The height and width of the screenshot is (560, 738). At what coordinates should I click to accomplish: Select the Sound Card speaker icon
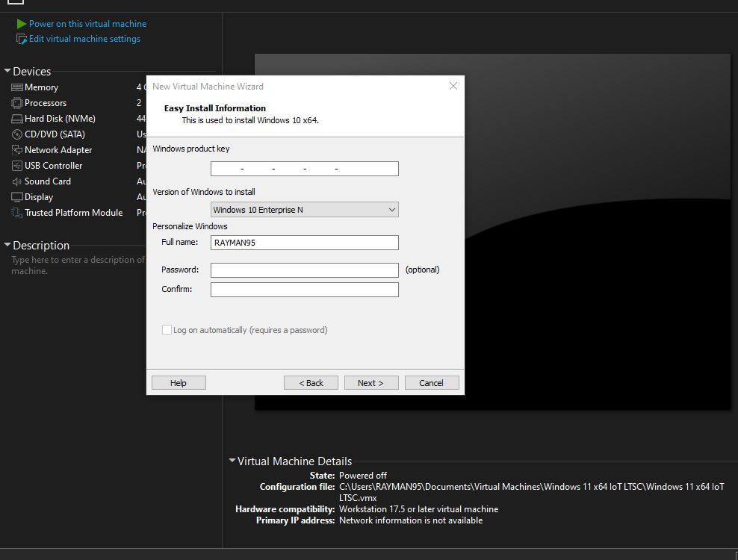coord(17,181)
